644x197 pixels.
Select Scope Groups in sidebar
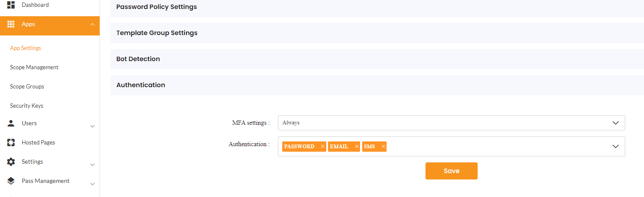click(27, 87)
